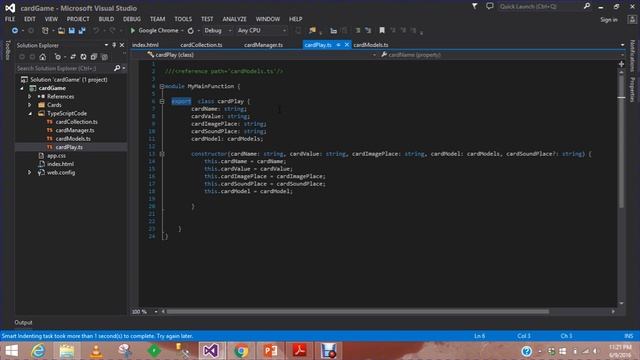This screenshot has width=640, height=360.
Task: Switch to the cardManager.ts tab
Action: click(x=263, y=45)
